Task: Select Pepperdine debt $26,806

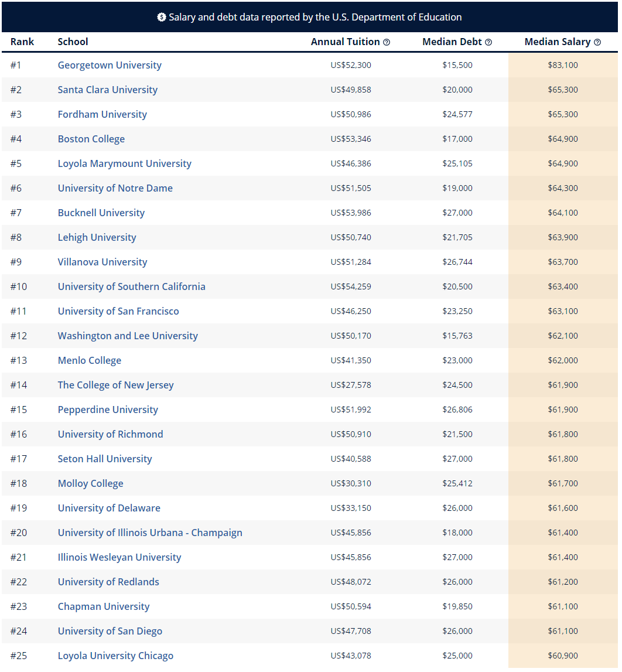Action: (457, 410)
